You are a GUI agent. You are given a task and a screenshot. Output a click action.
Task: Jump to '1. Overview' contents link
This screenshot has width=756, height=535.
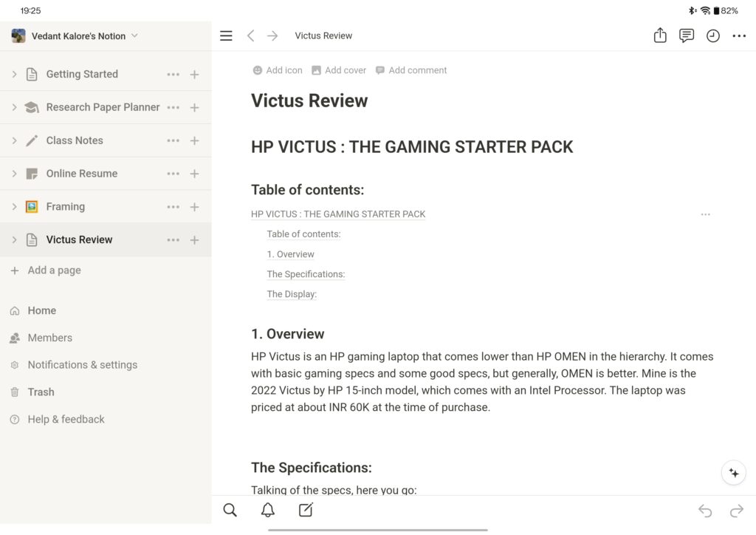pos(290,254)
